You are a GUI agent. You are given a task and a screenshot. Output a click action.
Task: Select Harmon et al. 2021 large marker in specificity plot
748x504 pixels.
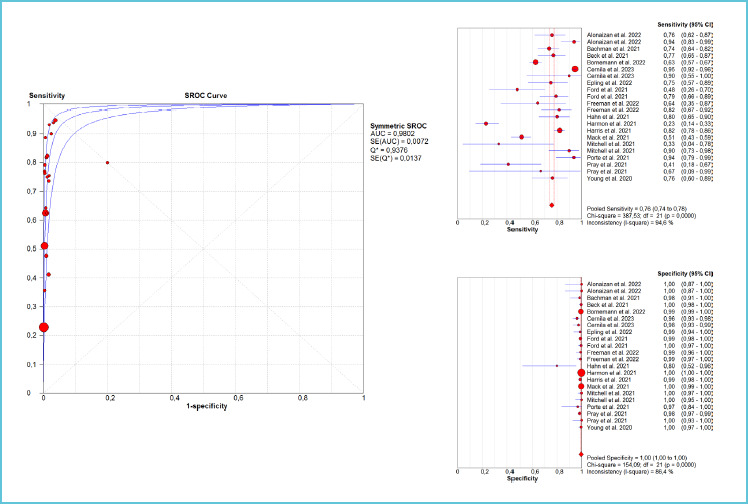[x=581, y=373]
